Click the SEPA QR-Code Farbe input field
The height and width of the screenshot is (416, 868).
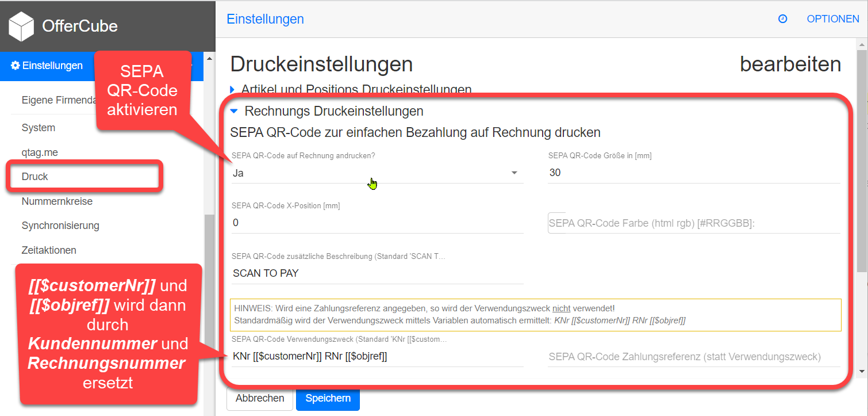point(694,224)
